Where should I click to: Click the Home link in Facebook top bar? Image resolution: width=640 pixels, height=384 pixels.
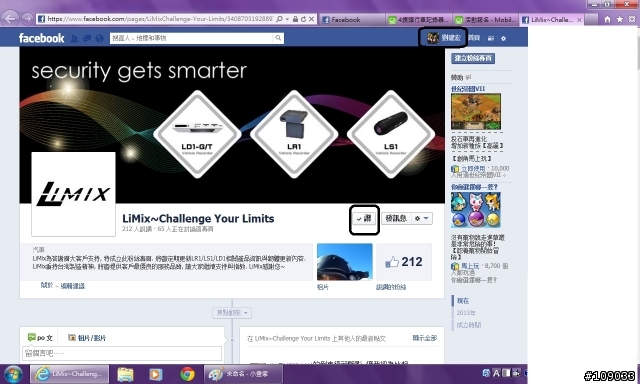point(474,38)
